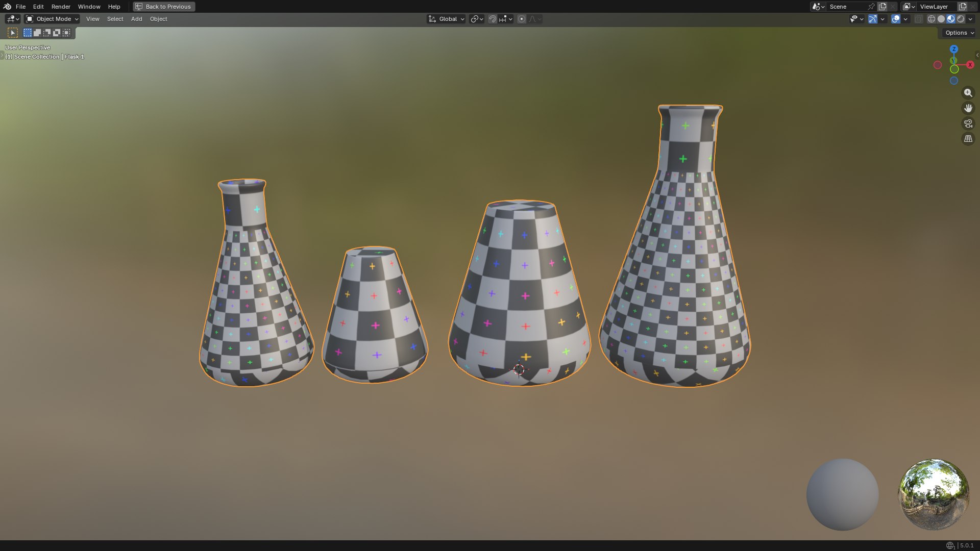Toggle proportional editing button
Image resolution: width=980 pixels, height=551 pixels.
pos(521,19)
